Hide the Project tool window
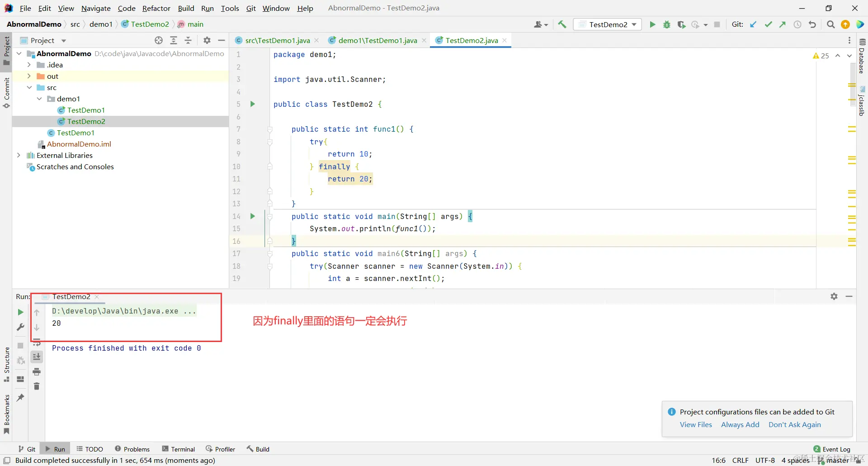868x466 pixels. point(222,40)
